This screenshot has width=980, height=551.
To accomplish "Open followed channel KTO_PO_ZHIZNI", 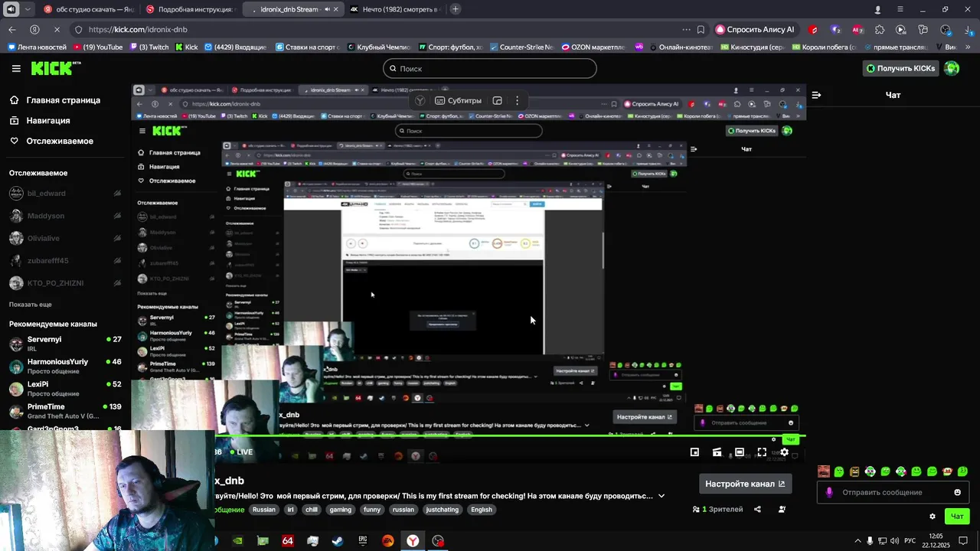I will click(x=65, y=283).
